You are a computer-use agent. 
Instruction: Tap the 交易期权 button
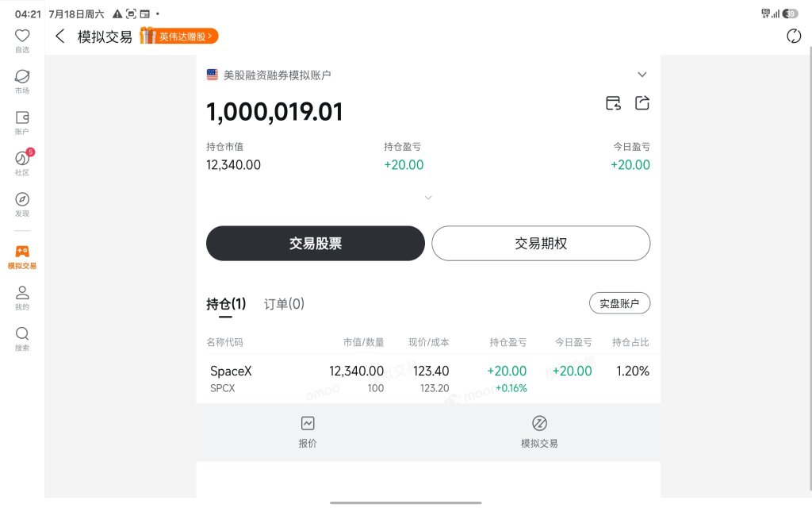point(541,243)
